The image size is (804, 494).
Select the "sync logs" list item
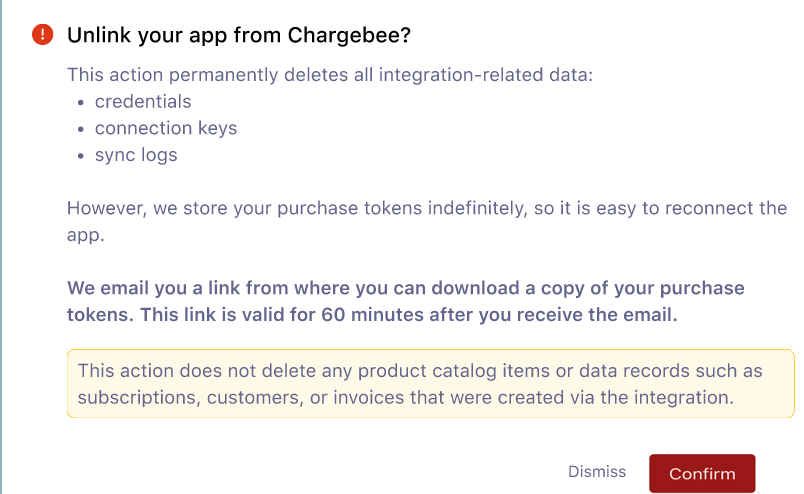click(x=136, y=155)
